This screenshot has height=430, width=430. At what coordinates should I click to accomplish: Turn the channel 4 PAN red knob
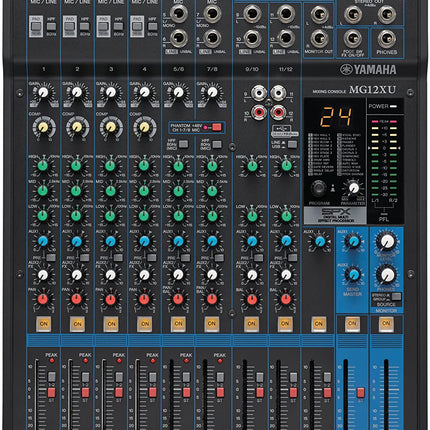click(x=144, y=299)
